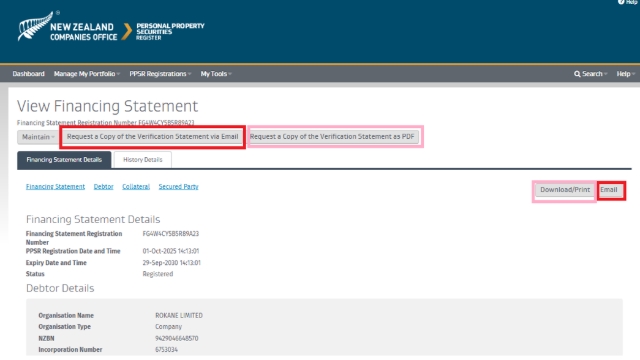Click the Email button beside Download/Print
This screenshot has height=360, width=640.
click(609, 190)
